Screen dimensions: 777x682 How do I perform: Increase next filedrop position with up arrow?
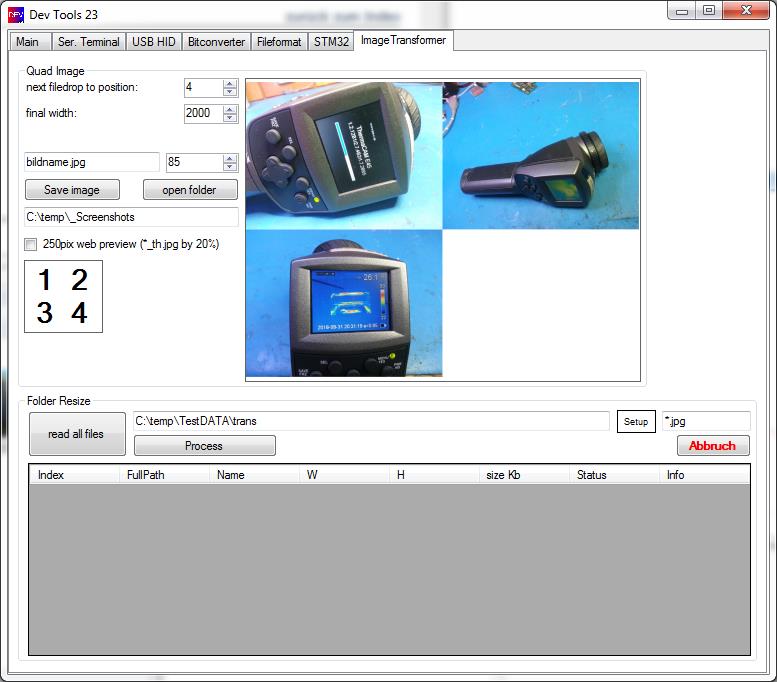pyautogui.click(x=230, y=84)
